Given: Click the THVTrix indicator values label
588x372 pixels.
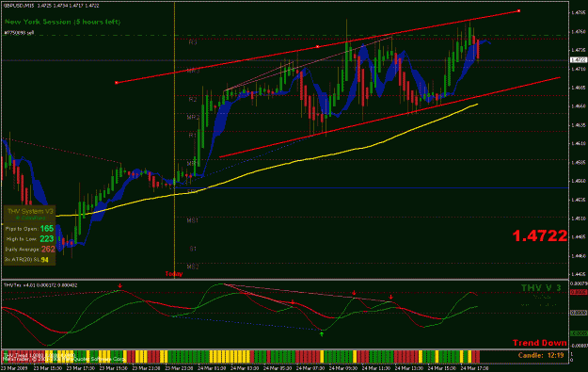Looking at the screenshot, I should pos(40,285).
